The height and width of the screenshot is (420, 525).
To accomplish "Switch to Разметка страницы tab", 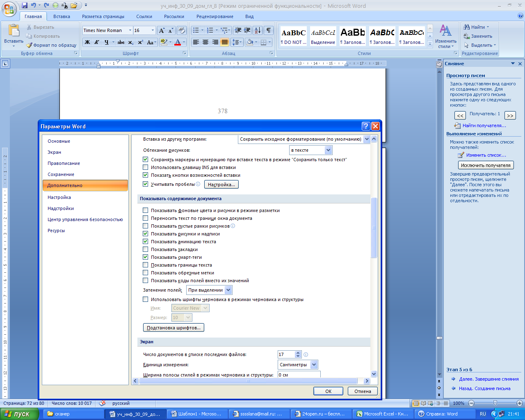I will coord(103,16).
